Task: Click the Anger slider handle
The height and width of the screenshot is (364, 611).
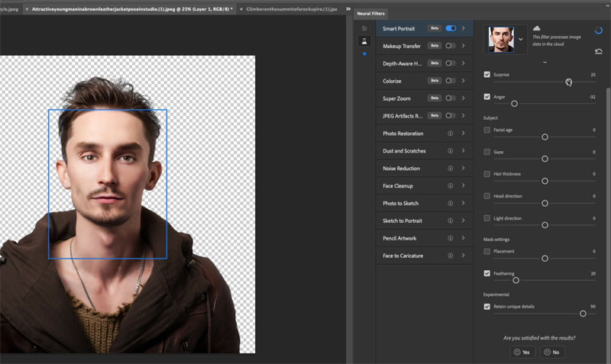Action: (514, 103)
